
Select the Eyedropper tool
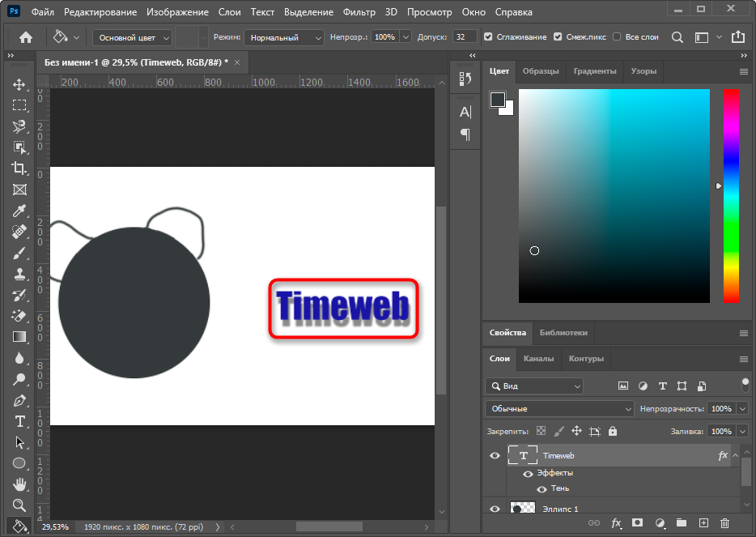tap(19, 211)
